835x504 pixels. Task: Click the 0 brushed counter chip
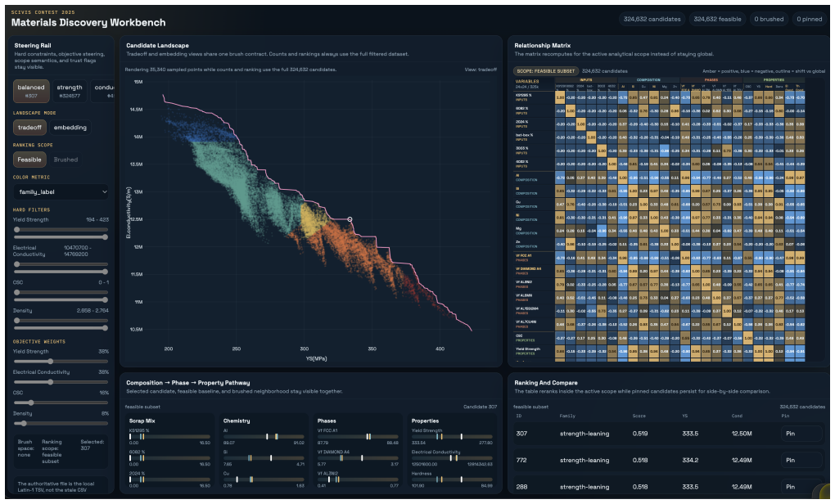(769, 19)
